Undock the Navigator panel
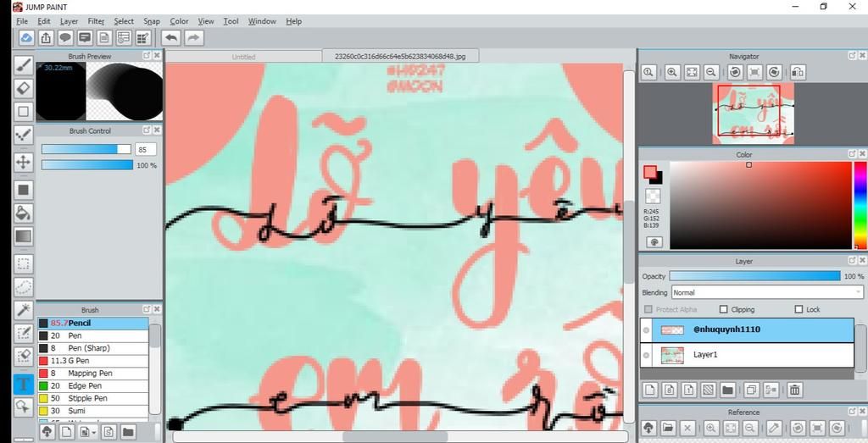The image size is (868, 443). 852,55
